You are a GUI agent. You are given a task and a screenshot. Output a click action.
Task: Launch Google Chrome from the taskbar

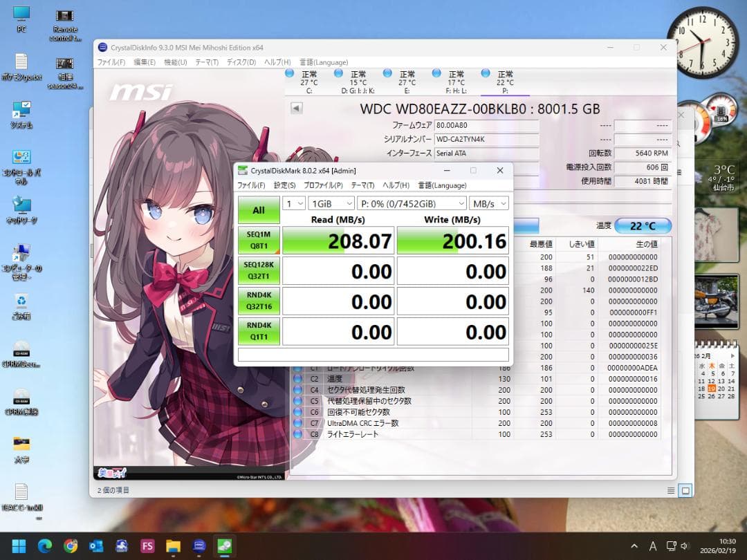coord(71,545)
